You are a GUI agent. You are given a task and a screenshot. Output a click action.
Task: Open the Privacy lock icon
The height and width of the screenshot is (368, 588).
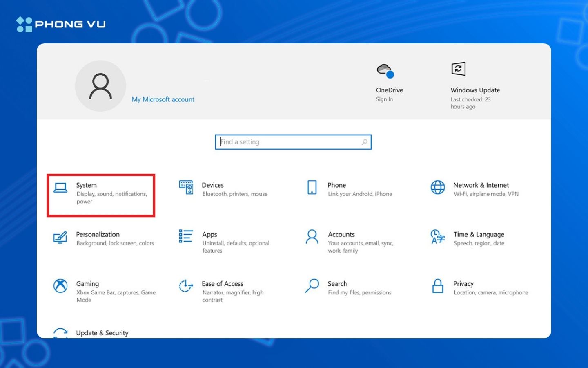438,286
